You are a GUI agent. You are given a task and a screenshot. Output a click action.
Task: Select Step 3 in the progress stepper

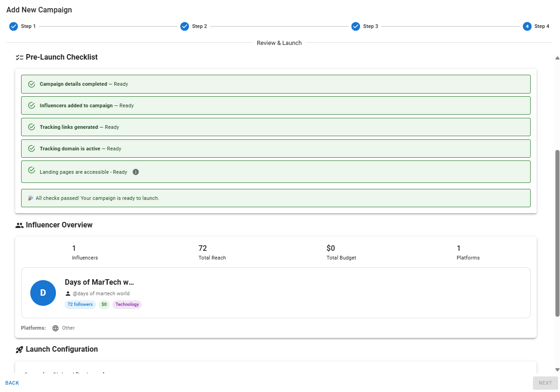pos(356,26)
